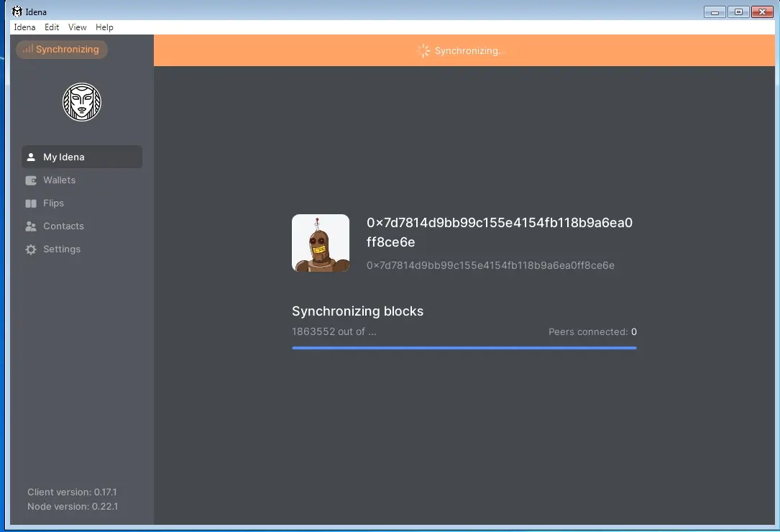Click the Idena face logo
Viewport: 780px width, 532px height.
pos(81,102)
